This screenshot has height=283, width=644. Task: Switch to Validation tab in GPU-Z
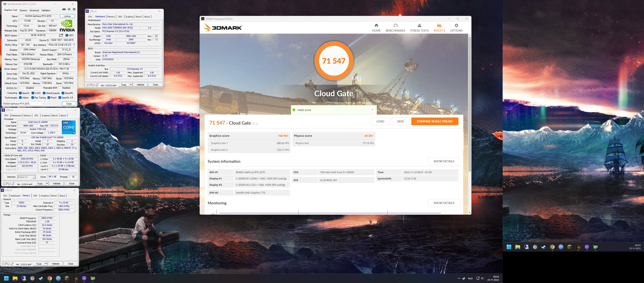pyautogui.click(x=46, y=10)
